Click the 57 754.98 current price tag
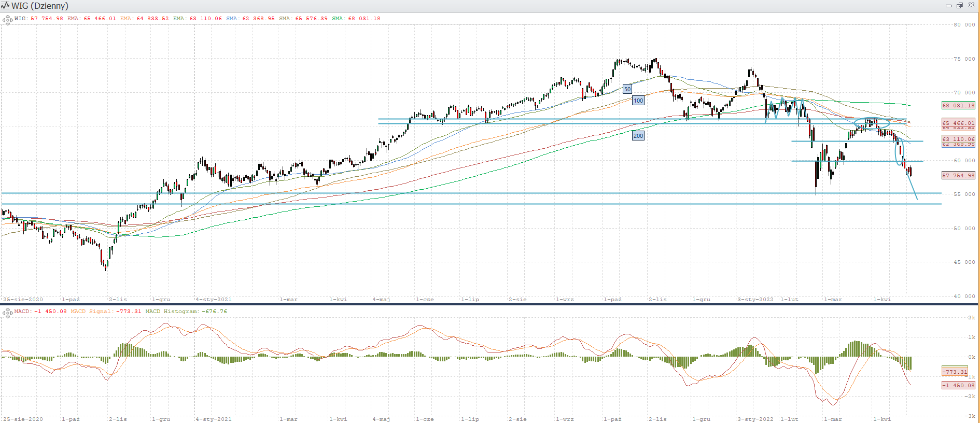Screen dimensions: 980x423 958,175
